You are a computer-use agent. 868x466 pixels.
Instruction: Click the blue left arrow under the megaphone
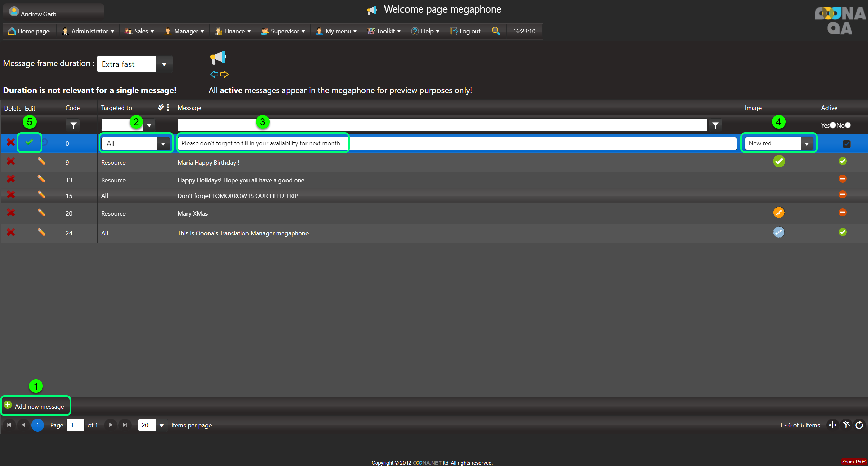214,74
